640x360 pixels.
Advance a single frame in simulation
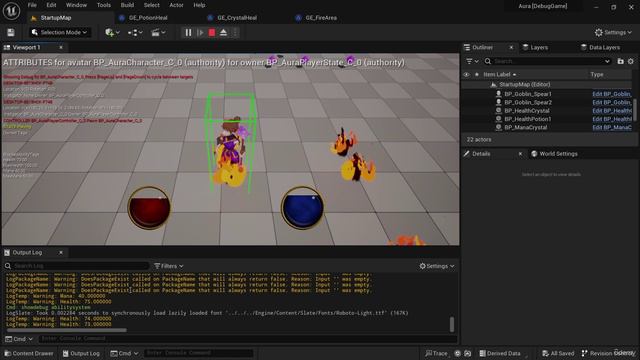[x=200, y=32]
